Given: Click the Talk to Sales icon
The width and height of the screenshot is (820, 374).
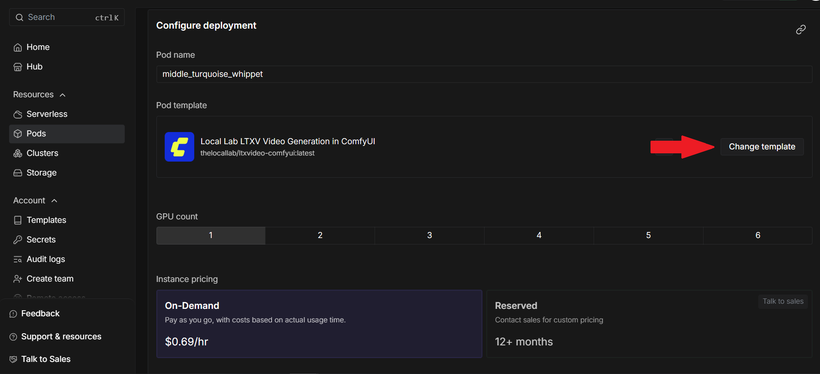Looking at the screenshot, I should click(x=13, y=359).
